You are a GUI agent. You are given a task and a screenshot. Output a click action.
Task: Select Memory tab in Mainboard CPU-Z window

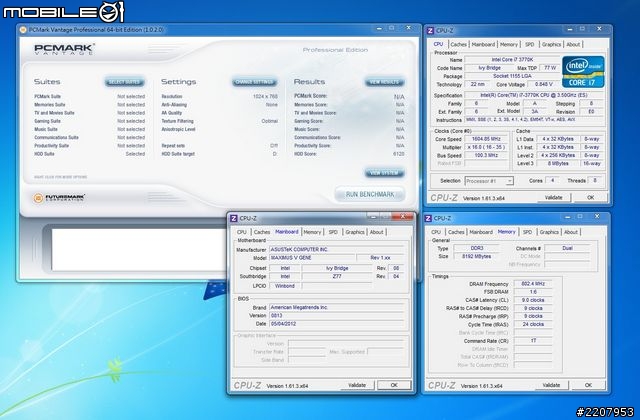click(312, 232)
